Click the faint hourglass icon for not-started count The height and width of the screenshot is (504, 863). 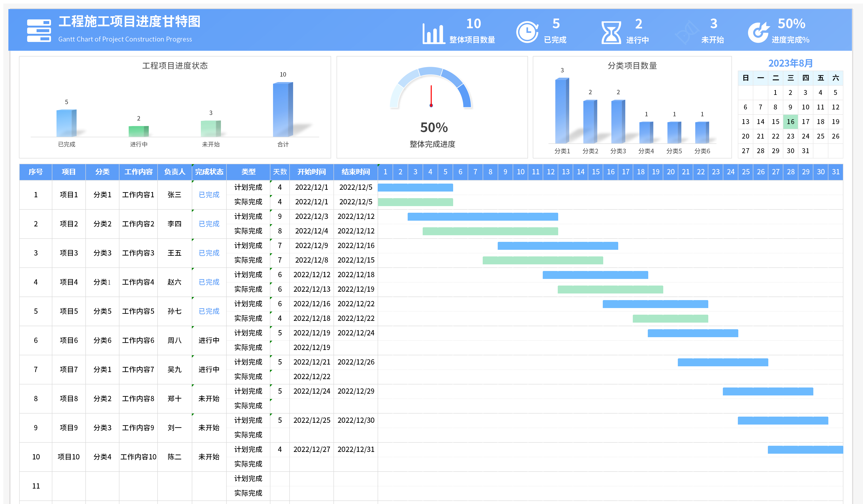coord(687,32)
